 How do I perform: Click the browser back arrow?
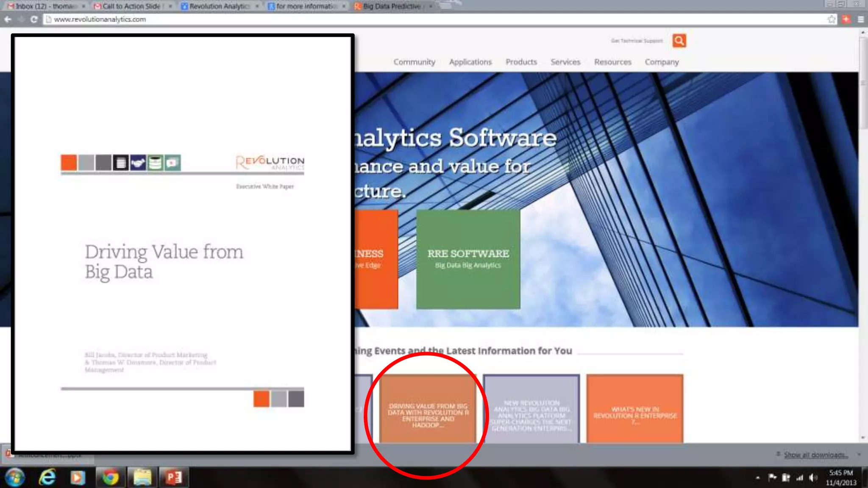click(8, 19)
